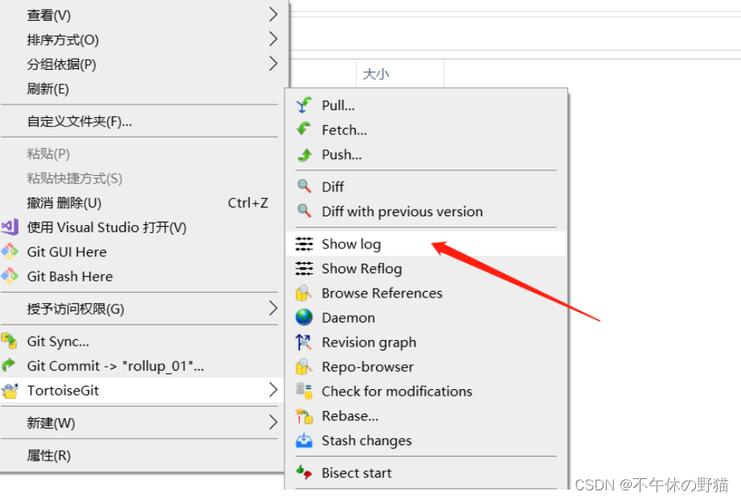Select 撤消 删除(U) menu entry

click(x=142, y=203)
